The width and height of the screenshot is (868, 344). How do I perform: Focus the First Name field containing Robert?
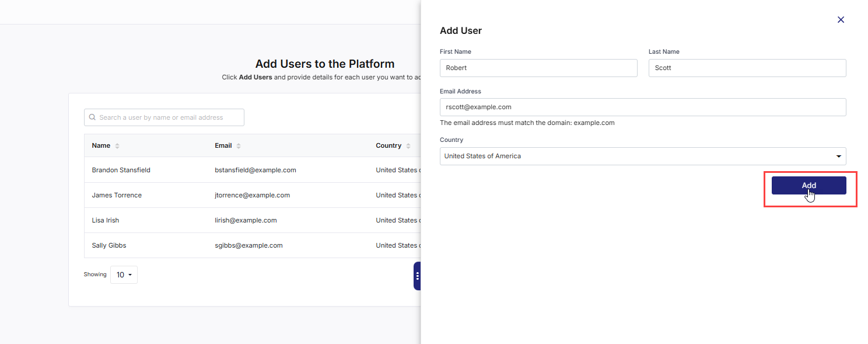[538, 68]
